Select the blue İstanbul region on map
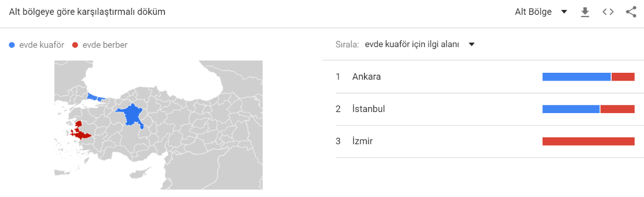This screenshot has height=197, width=644. pos(95,97)
